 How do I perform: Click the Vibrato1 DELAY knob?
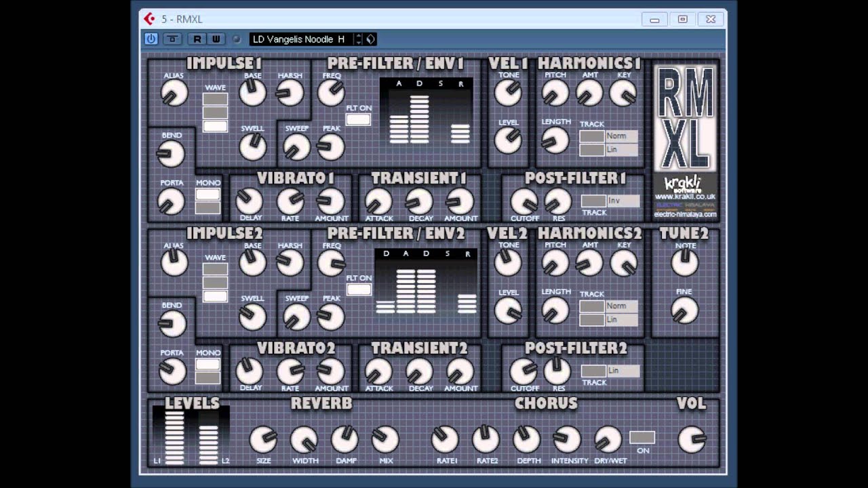(250, 201)
